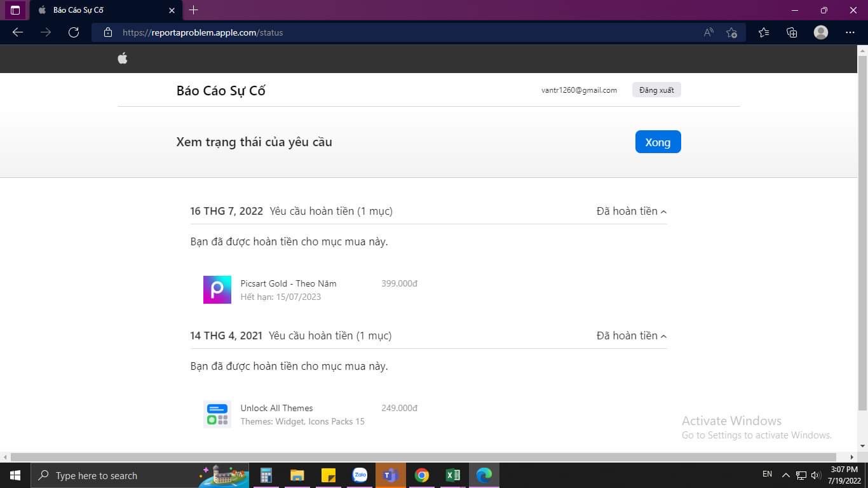Open Microsoft Teams from the taskbar
Image resolution: width=868 pixels, height=488 pixels.
[390, 475]
